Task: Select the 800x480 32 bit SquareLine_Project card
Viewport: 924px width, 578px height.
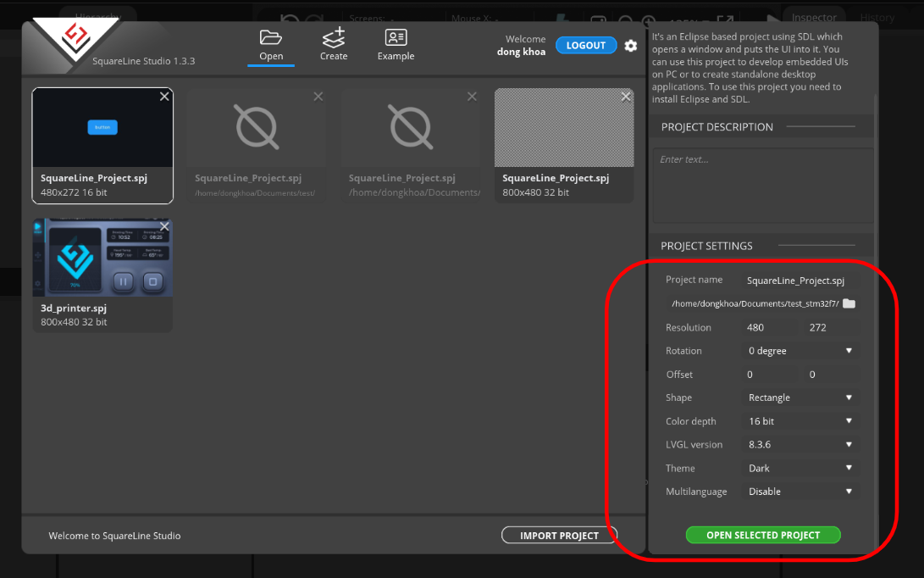Action: pyautogui.click(x=564, y=145)
